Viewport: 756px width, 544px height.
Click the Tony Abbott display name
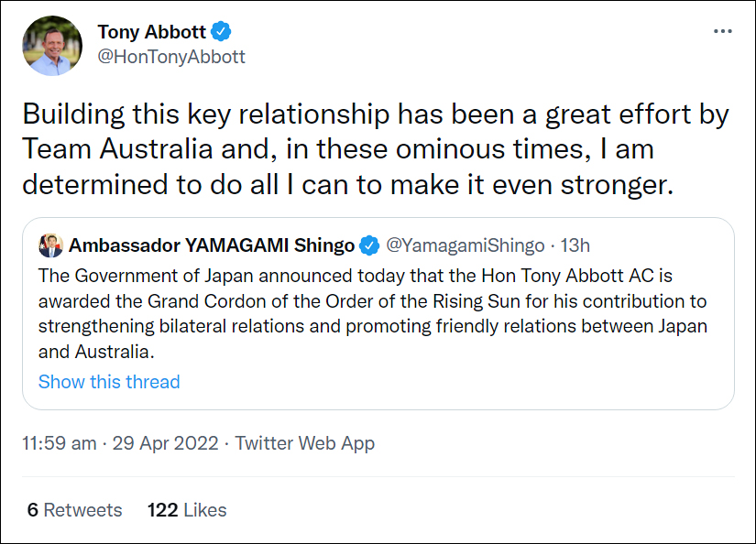[x=151, y=32]
